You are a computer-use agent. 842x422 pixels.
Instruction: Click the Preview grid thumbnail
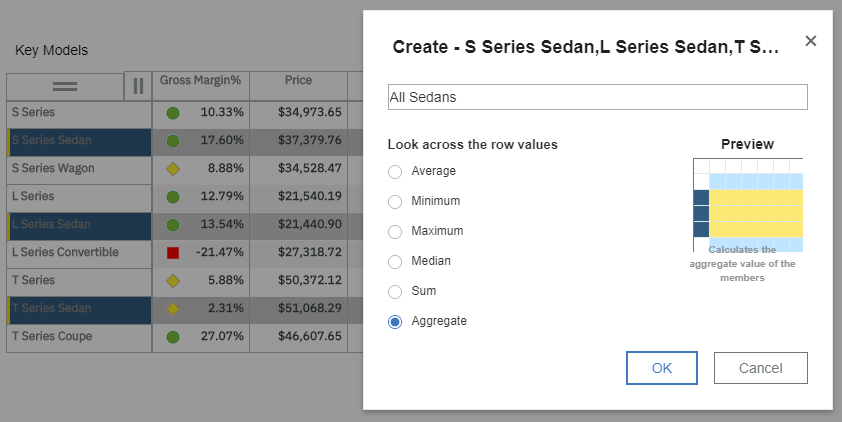pos(748,205)
